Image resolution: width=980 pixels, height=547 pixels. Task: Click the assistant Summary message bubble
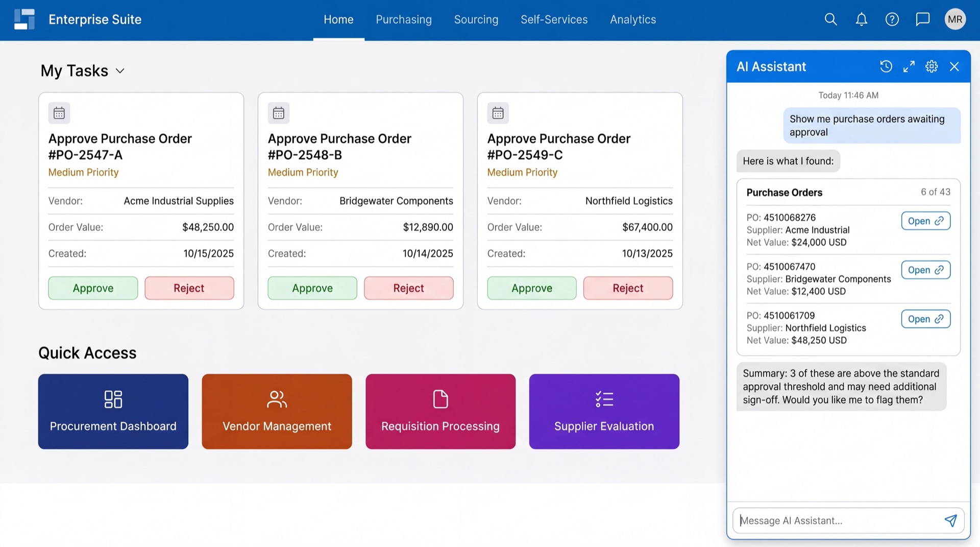coord(841,387)
